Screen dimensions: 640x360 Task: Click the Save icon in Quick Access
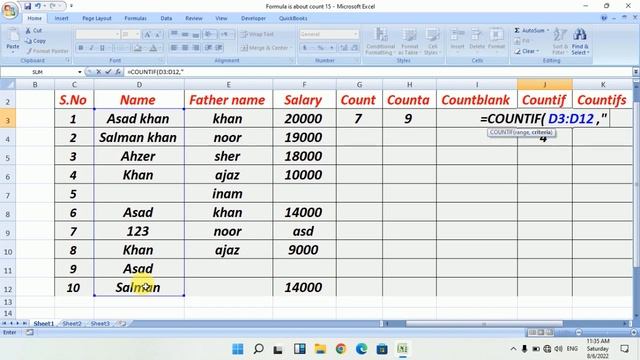(x=27, y=6)
